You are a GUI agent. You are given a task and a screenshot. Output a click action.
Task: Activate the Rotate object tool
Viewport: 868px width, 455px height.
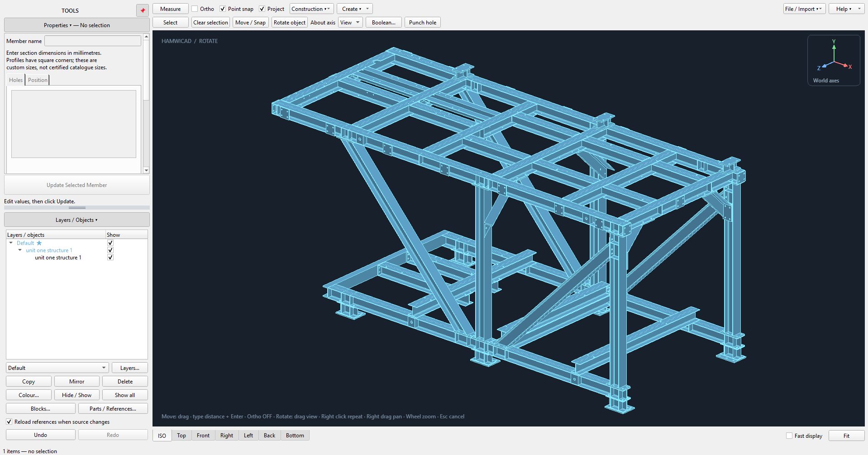click(x=290, y=23)
